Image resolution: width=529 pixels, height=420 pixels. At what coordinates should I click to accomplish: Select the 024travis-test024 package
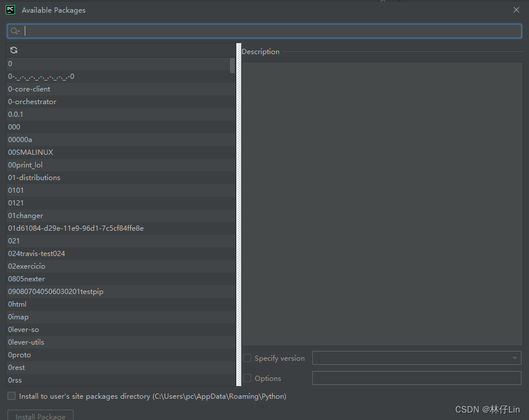[x=121, y=254]
